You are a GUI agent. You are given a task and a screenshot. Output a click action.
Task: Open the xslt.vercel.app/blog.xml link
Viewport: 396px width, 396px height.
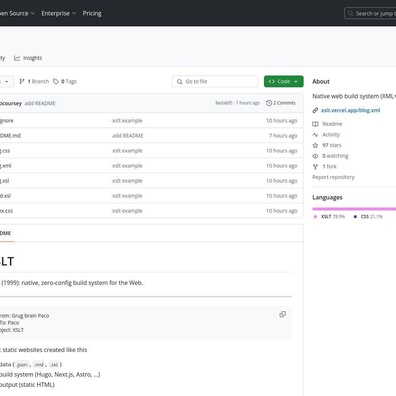(x=350, y=110)
